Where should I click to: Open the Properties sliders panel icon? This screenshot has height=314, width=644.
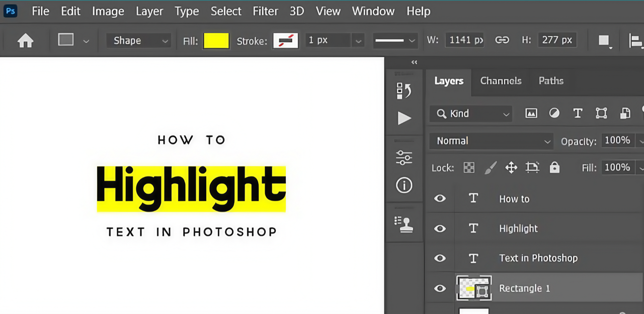(x=404, y=157)
